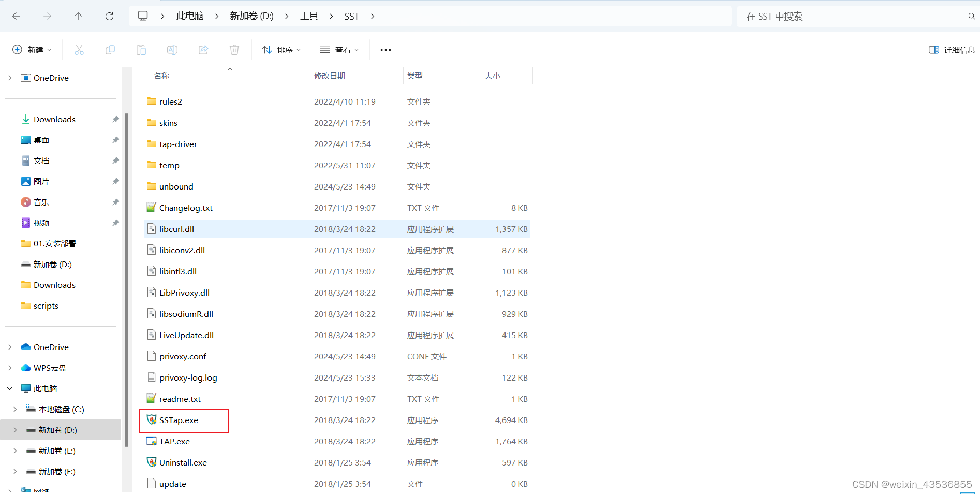Select the libiconv2.dll file name

[182, 250]
